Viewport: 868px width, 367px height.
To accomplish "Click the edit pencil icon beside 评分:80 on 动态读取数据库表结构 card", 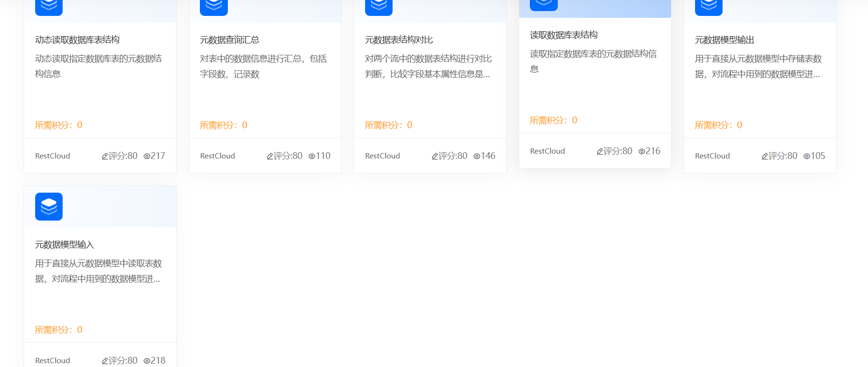I will coord(105,156).
